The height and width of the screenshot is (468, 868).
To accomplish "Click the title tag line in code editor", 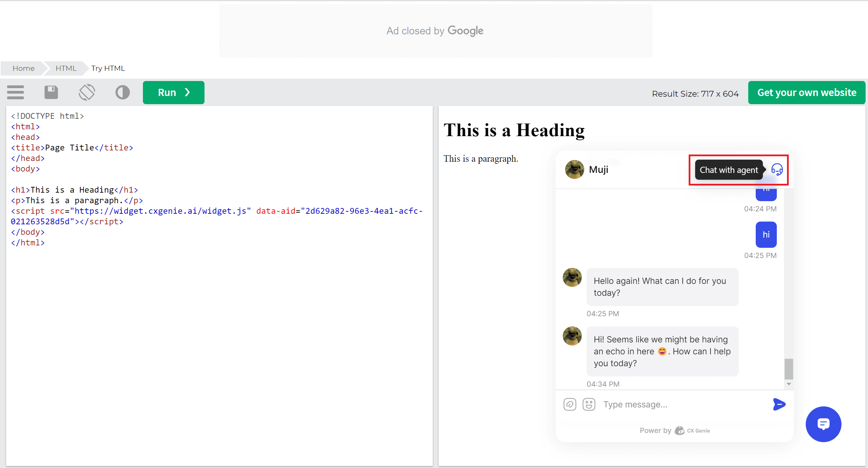I will 72,148.
